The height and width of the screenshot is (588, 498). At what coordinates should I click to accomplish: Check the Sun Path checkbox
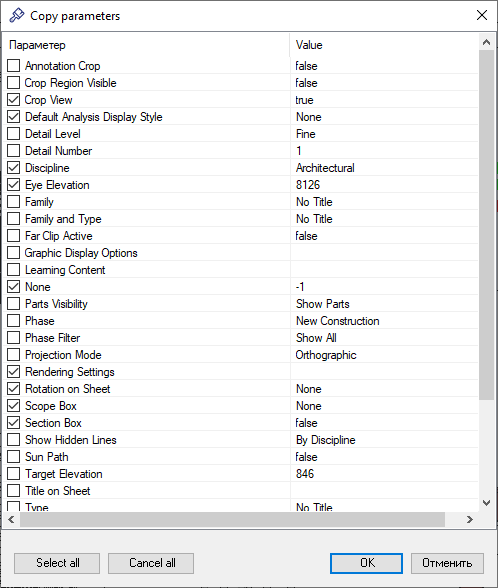point(14,457)
